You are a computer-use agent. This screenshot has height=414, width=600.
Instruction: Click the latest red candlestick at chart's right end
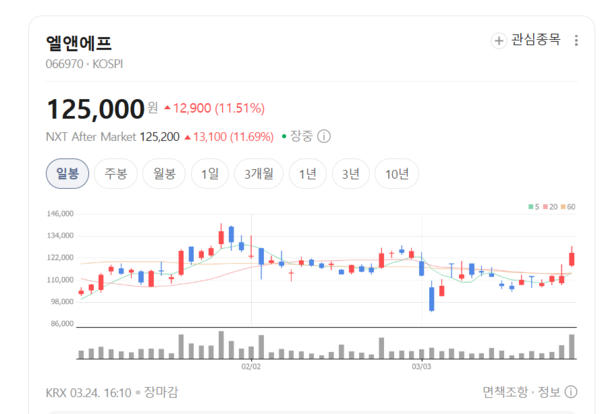pyautogui.click(x=572, y=259)
